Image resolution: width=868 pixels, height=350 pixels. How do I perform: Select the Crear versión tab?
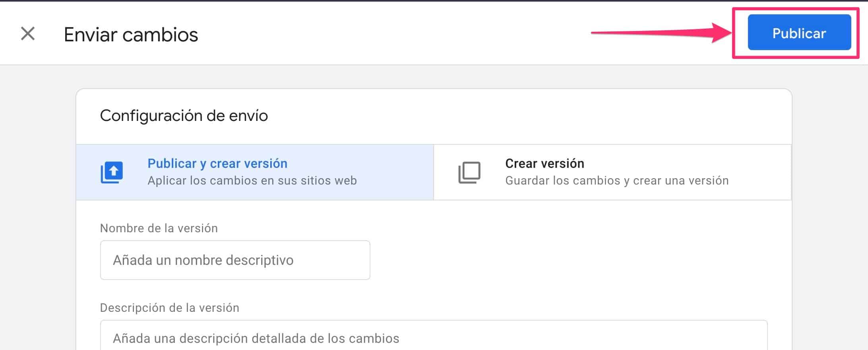(612, 172)
